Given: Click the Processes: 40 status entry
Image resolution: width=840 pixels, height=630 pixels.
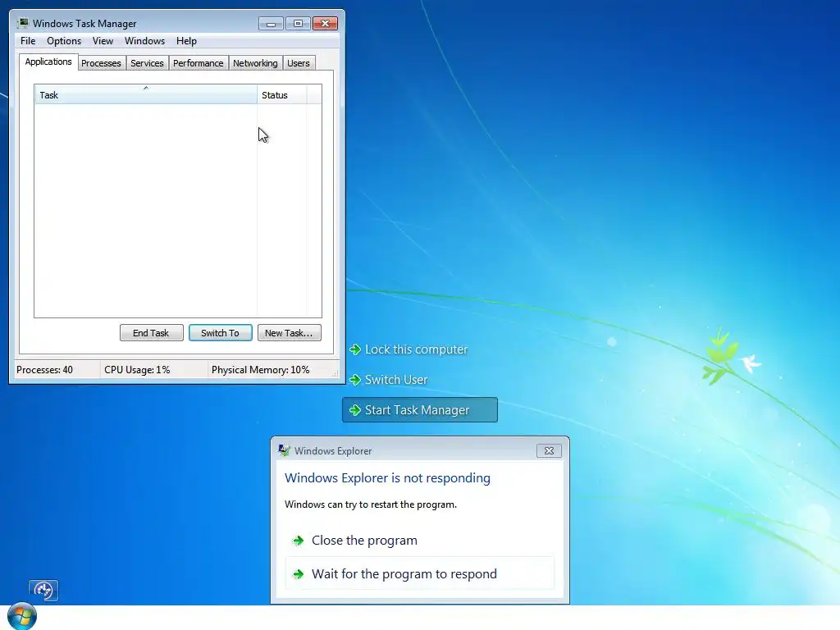Looking at the screenshot, I should 45,370.
